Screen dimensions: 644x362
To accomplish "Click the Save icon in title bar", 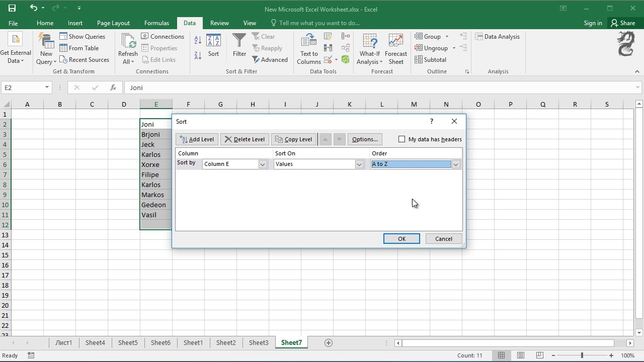I will pyautogui.click(x=12, y=8).
